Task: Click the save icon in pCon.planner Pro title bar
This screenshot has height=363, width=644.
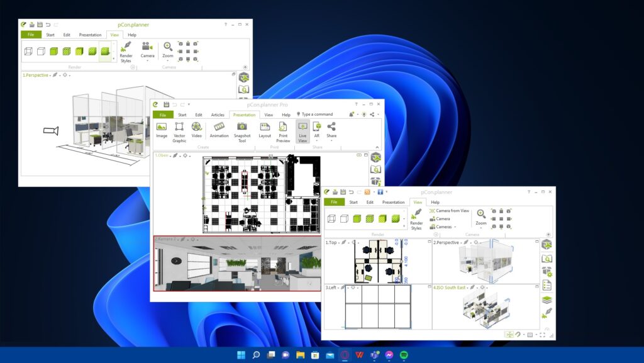Action: click(x=166, y=104)
